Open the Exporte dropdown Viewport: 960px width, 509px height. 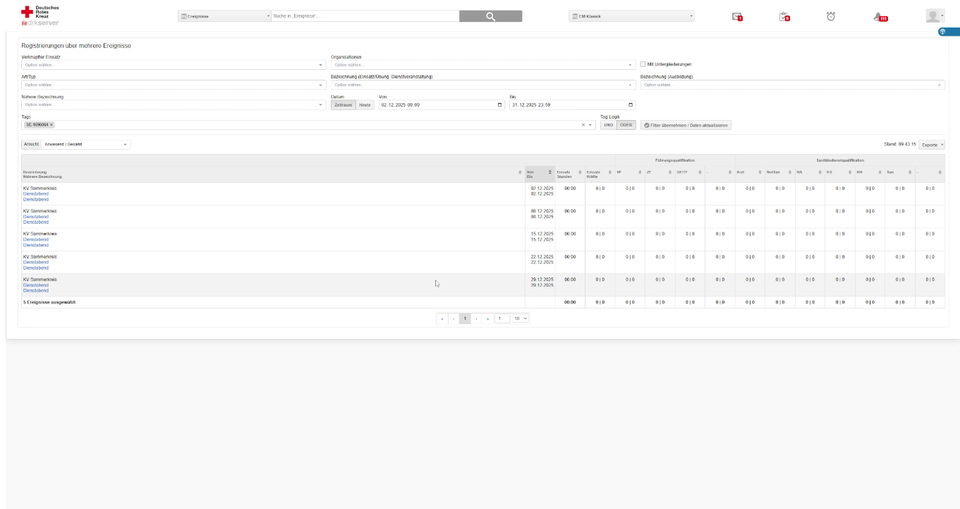[x=931, y=144]
